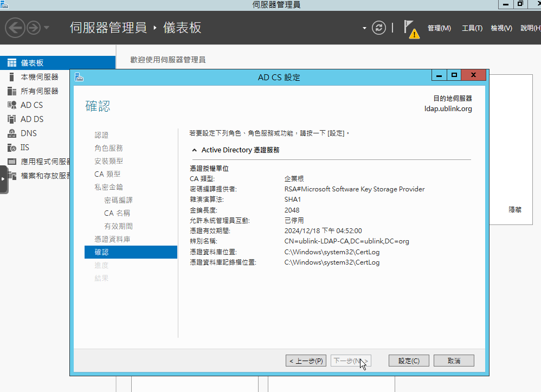This screenshot has height=392, width=541.
Task: Click the RSA#Microsoft Software Key Storage Provider value
Action: [x=355, y=189]
